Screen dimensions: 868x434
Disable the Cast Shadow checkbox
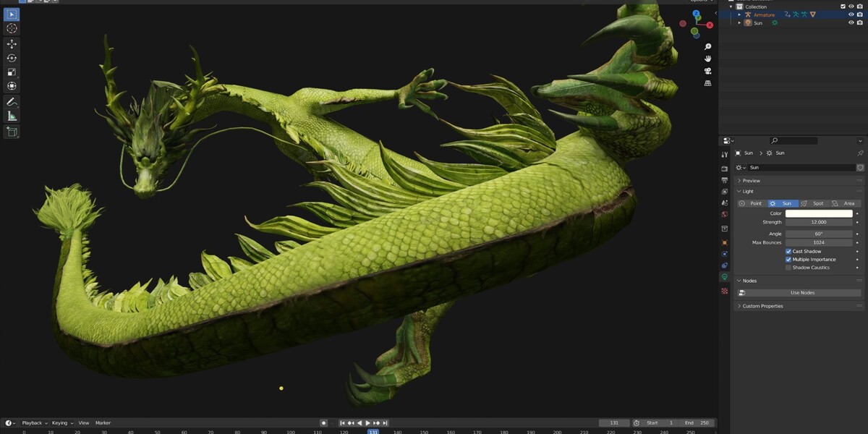[788, 251]
